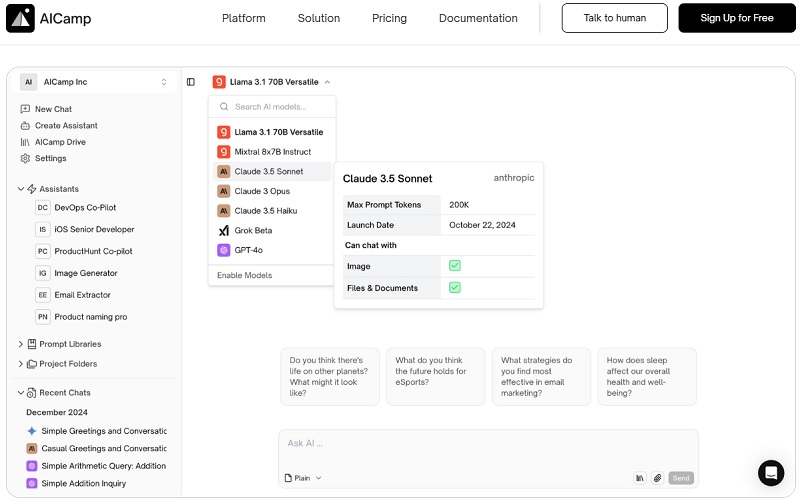Click the Create Assistant robot icon
The width and height of the screenshot is (800, 503).
point(25,126)
